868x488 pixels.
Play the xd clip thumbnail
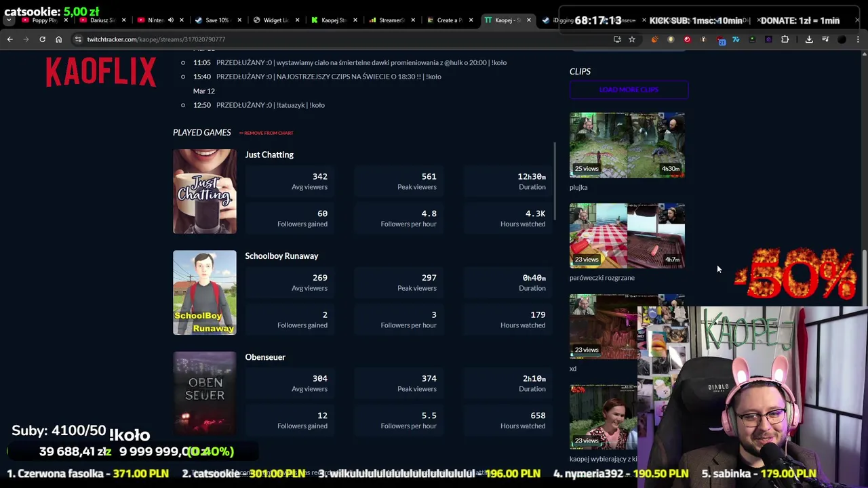(x=603, y=327)
